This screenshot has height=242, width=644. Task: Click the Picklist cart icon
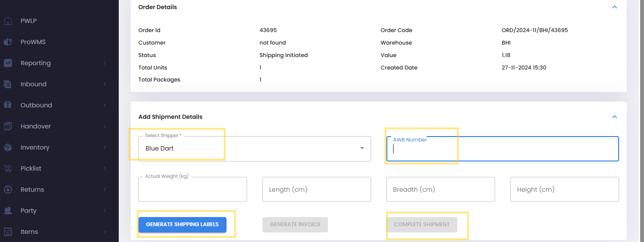click(x=8, y=169)
